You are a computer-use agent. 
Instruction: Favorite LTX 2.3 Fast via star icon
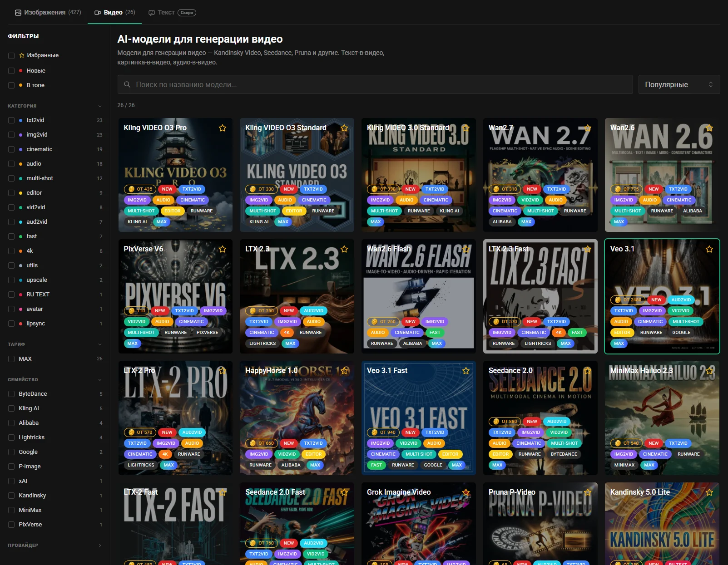(588, 249)
